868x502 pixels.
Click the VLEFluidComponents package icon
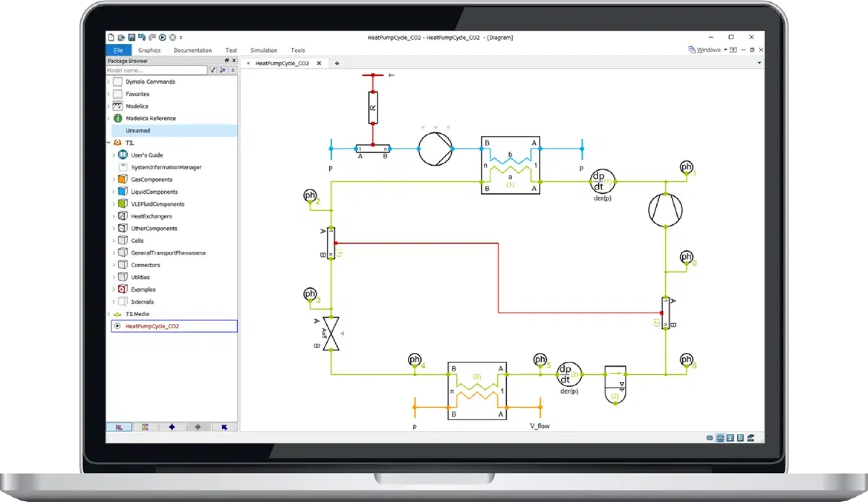[x=122, y=204]
